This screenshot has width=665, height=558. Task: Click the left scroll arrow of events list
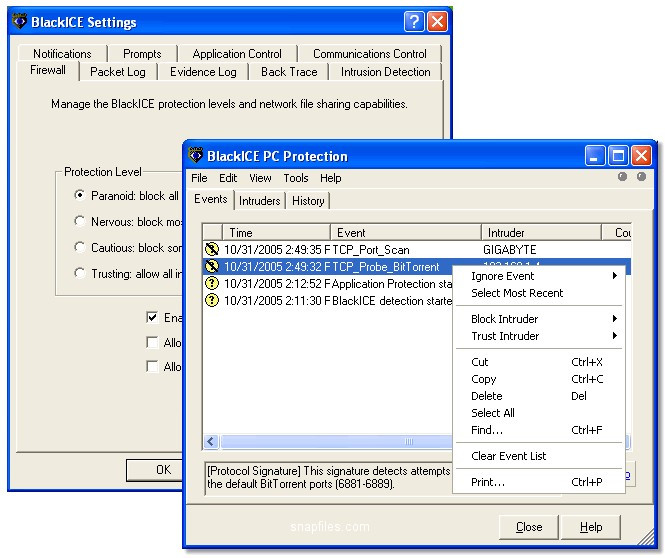click(211, 441)
